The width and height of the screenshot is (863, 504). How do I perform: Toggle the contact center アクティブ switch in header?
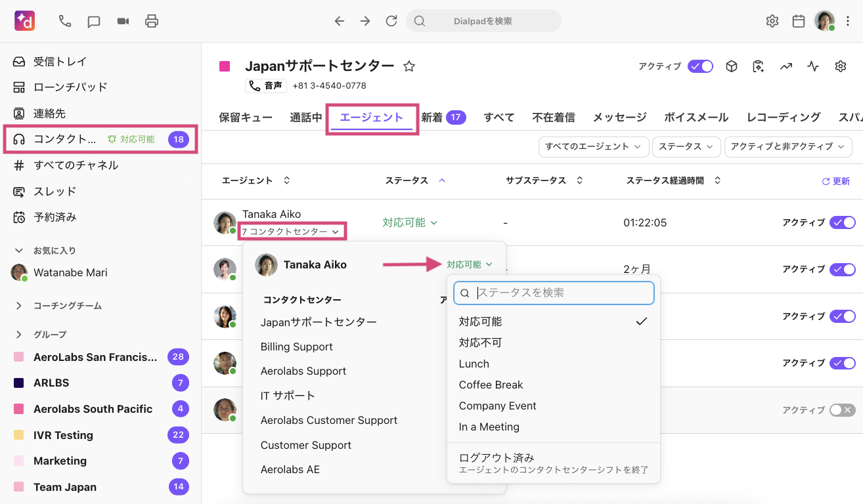coord(700,66)
